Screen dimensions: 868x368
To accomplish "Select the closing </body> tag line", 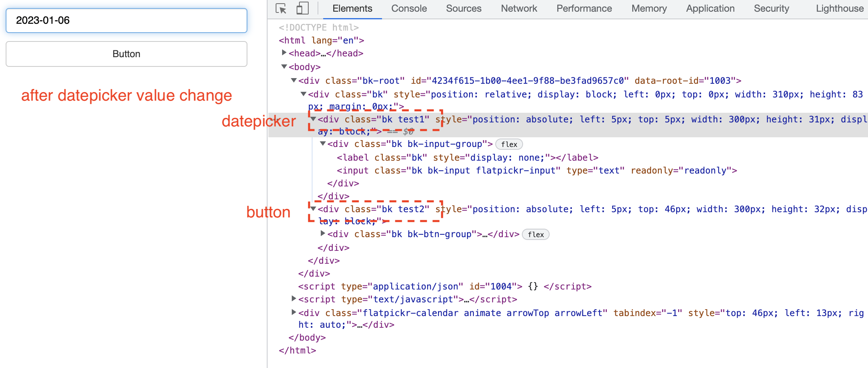I will pos(307,337).
